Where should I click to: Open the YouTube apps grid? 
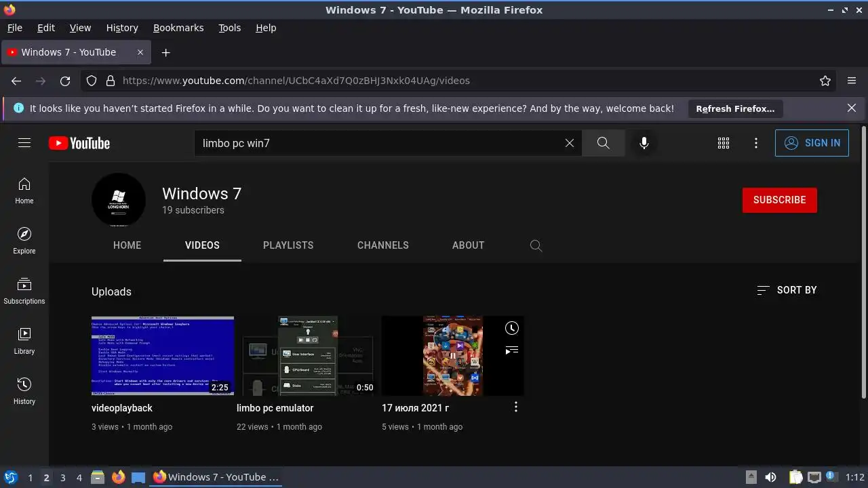(724, 143)
